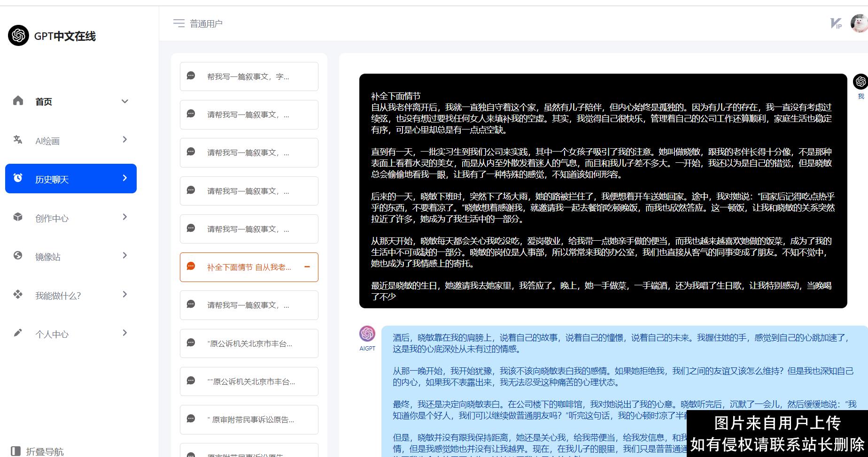Expand the AI绘画 submenu arrow
868x457 pixels.
(x=124, y=139)
